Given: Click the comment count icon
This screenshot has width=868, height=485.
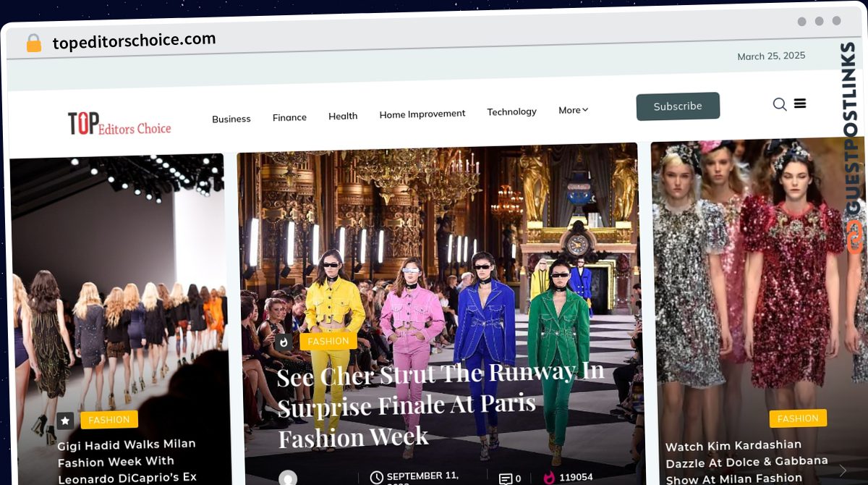Looking at the screenshot, I should pos(506,478).
